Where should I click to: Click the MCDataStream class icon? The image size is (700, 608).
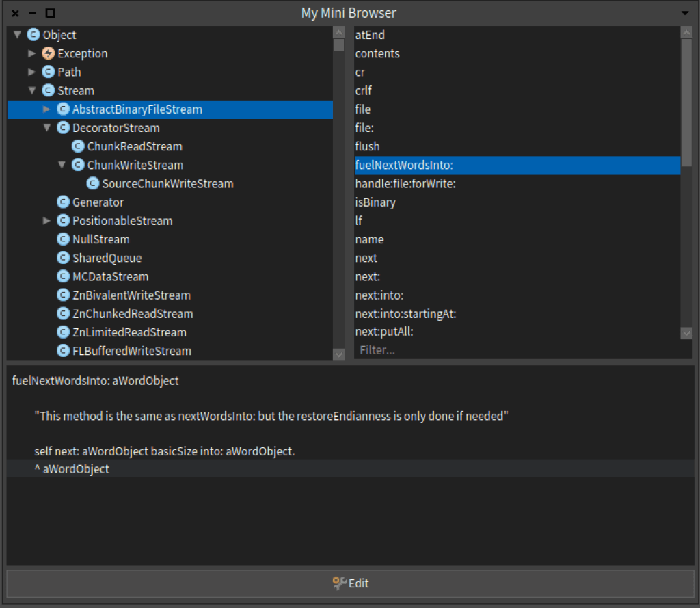pyautogui.click(x=63, y=276)
